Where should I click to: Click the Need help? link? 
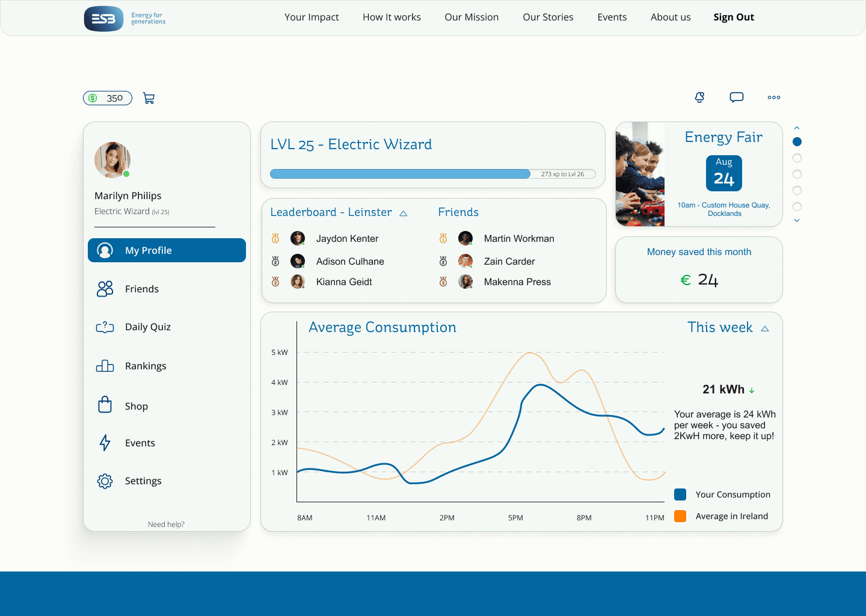point(166,525)
